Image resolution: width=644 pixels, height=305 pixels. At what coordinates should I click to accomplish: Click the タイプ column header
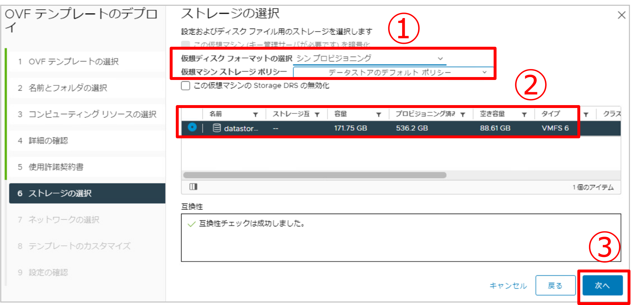pyautogui.click(x=551, y=114)
